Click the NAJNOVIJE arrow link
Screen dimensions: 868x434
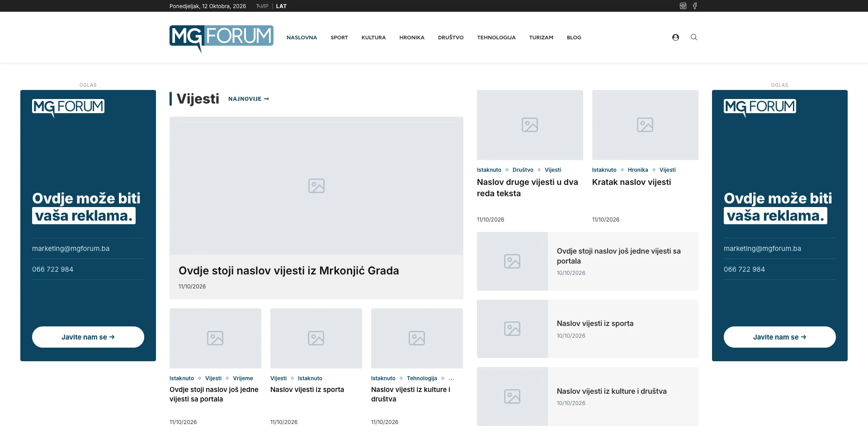pos(249,99)
